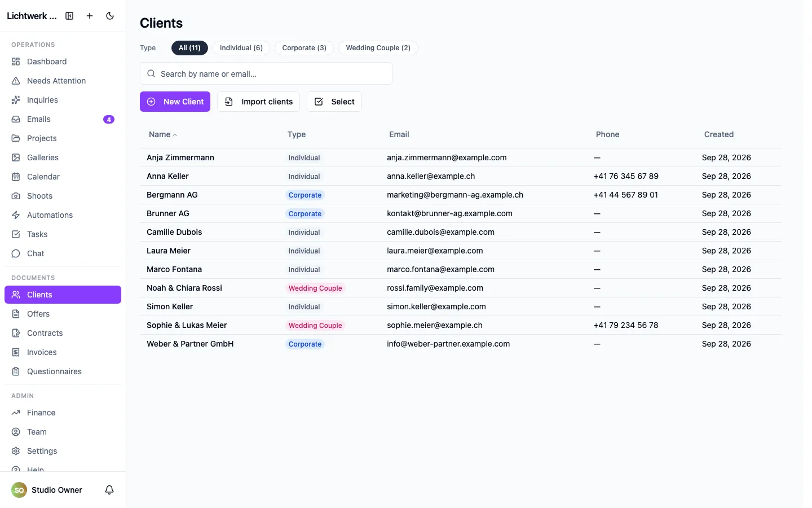Image resolution: width=812 pixels, height=508 pixels.
Task: Open Inquiries in the sidebar
Action: pyautogui.click(x=63, y=100)
